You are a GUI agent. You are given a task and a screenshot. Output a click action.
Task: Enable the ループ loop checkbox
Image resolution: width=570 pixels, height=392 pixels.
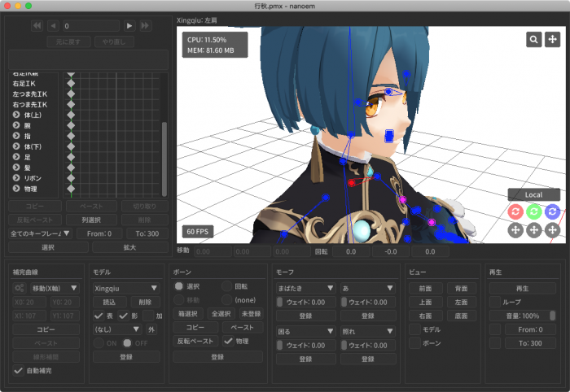coord(494,302)
